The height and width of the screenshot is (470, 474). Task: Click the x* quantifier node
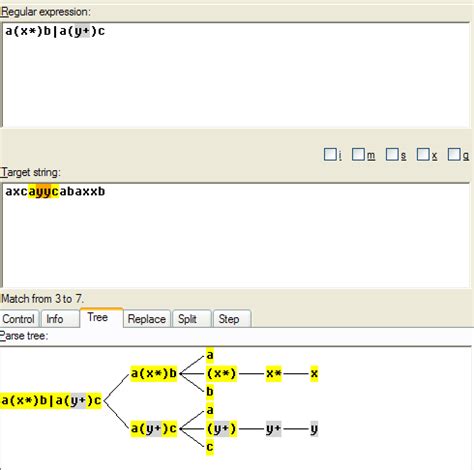pos(274,373)
